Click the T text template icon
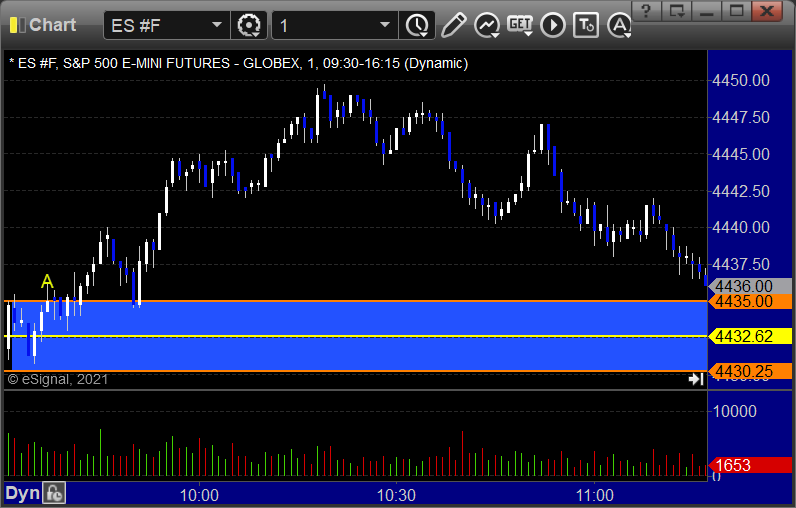This screenshot has width=796, height=508. [586, 25]
